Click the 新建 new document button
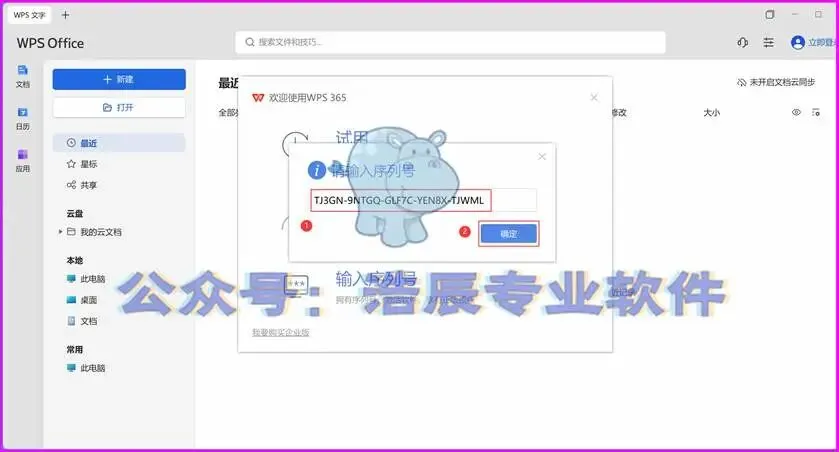Viewport: 839px width, 452px height. click(x=119, y=79)
